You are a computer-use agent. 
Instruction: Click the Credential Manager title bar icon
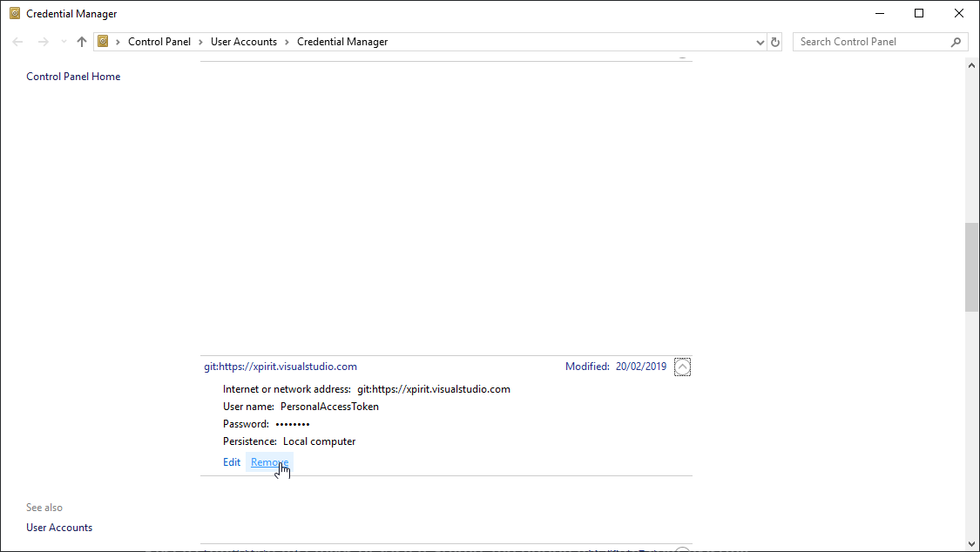(x=15, y=13)
